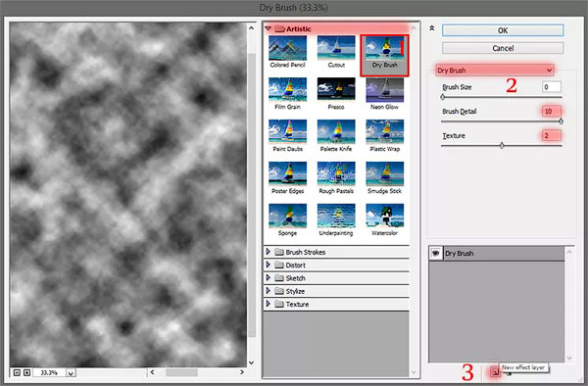The height and width of the screenshot is (386, 588).
Task: Click the New effect layer icon
Action: pyautogui.click(x=495, y=372)
